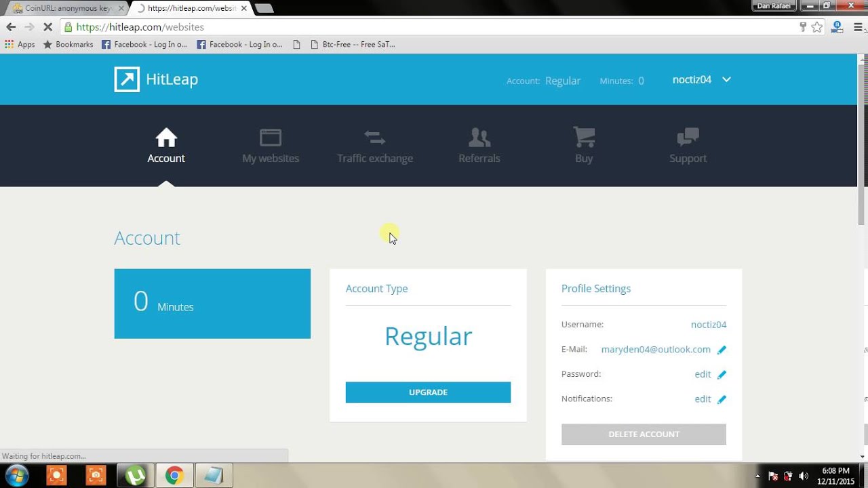
Task: Click the large Regular account type text
Action: [x=428, y=336]
